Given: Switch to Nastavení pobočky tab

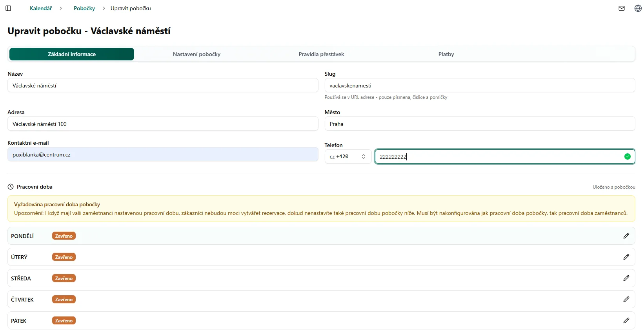Looking at the screenshot, I should click(196, 54).
